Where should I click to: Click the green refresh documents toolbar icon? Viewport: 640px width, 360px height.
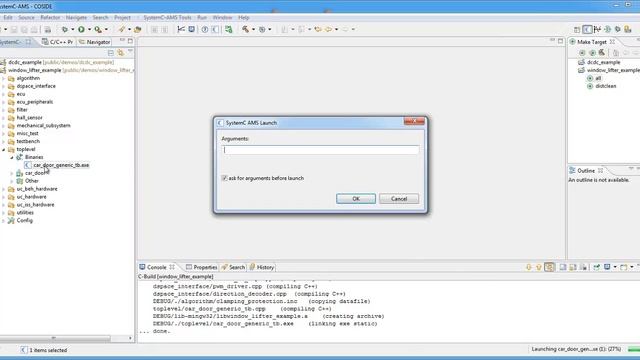pyautogui.click(x=229, y=29)
